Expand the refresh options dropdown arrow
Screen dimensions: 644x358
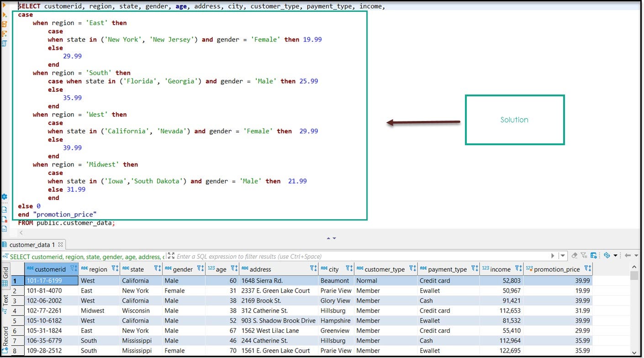615,256
